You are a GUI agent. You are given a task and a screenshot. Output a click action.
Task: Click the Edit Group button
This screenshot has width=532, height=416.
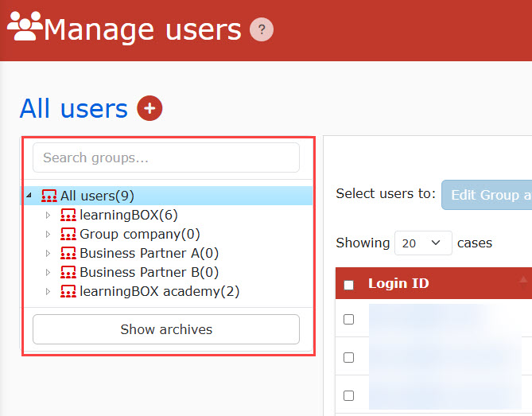[487, 194]
